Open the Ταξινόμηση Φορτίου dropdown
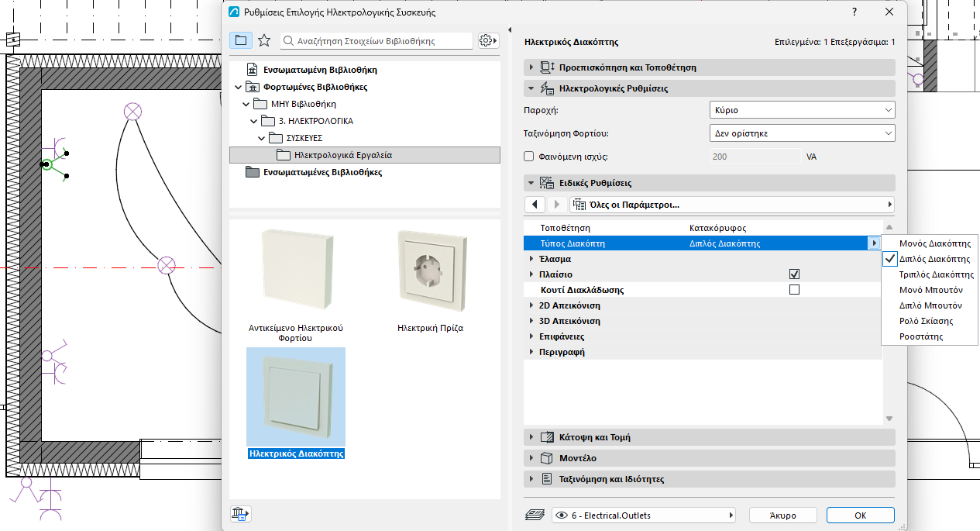 coord(802,133)
